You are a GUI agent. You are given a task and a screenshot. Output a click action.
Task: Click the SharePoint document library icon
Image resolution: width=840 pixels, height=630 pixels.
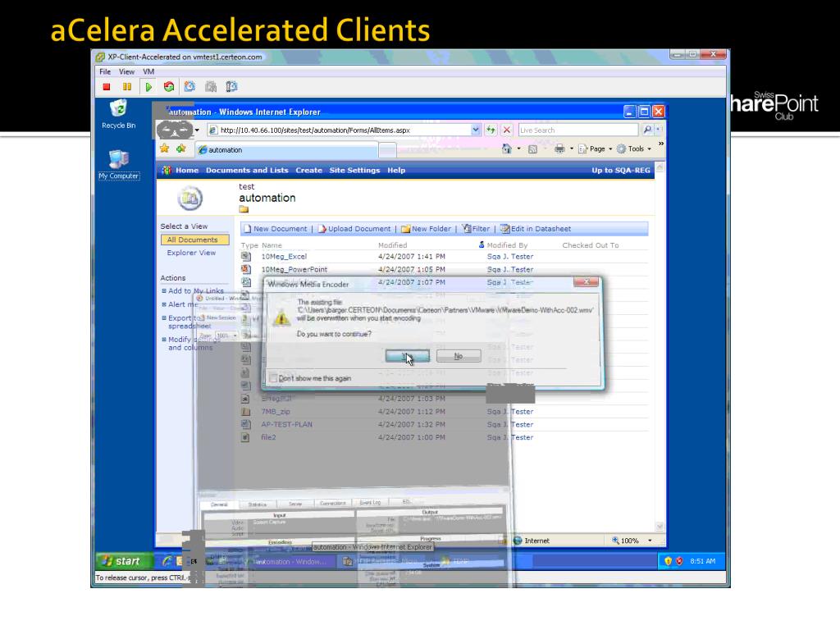(189, 199)
